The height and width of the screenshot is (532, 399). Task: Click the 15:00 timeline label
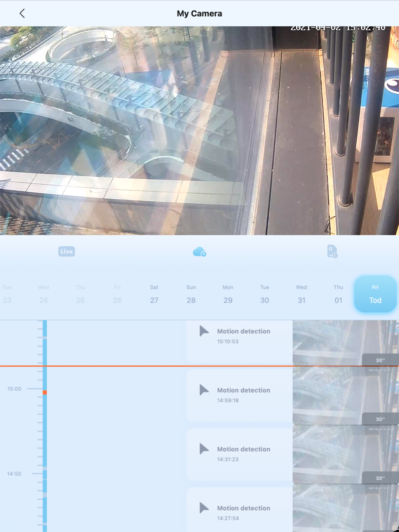coord(14,389)
